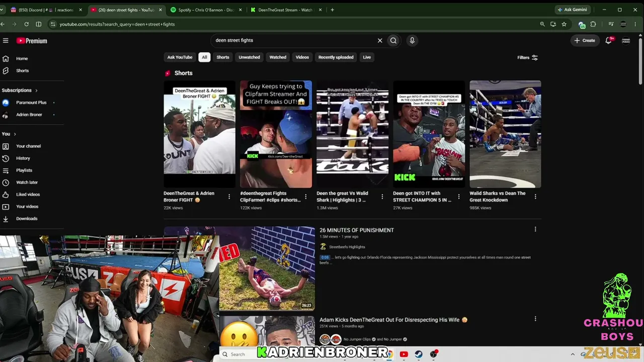
Task: Bookmark this page with the star
Action: [x=564, y=24]
